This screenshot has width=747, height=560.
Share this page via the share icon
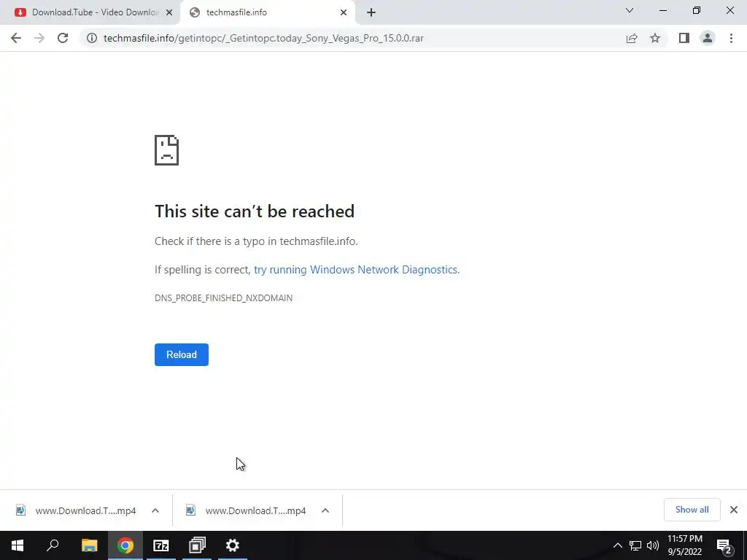[x=632, y=38]
